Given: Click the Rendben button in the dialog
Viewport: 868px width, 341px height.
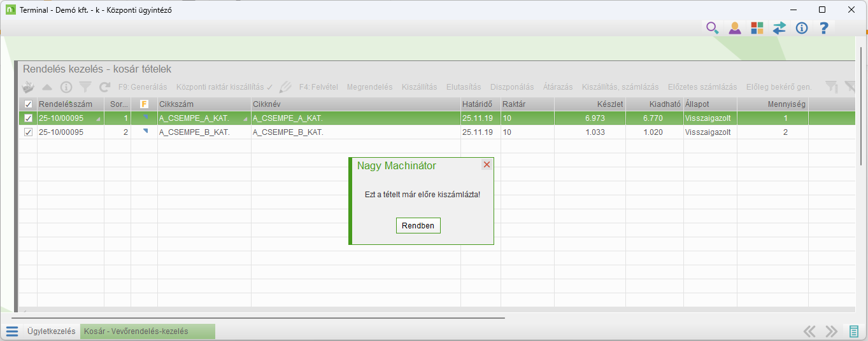Looking at the screenshot, I should click(418, 226).
